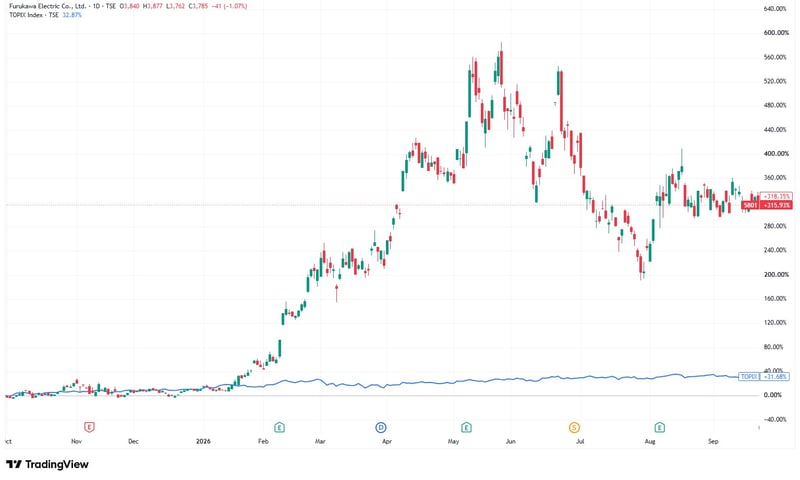Open the red earnings marker near Nov
800x480 pixels.
(89, 427)
